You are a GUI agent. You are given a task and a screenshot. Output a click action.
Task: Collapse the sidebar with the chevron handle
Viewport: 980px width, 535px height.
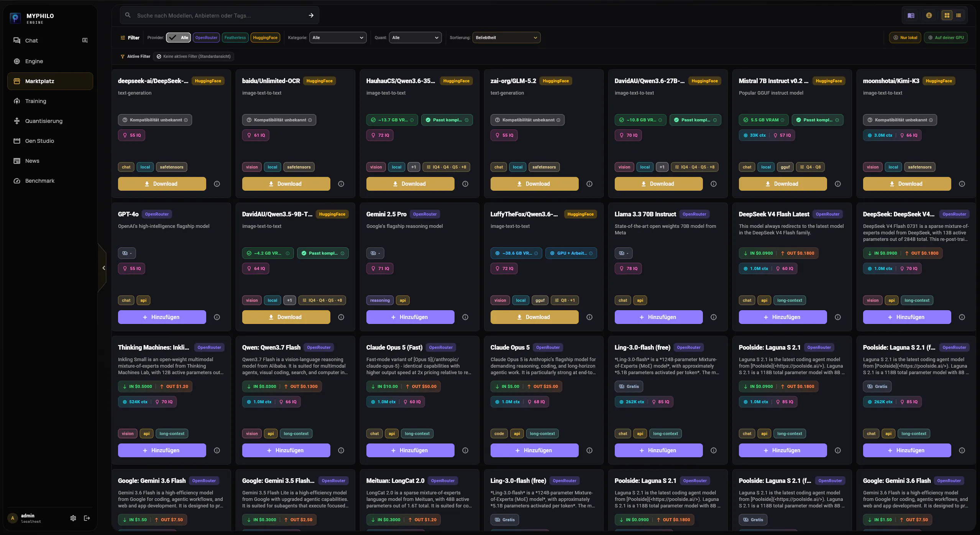click(103, 268)
